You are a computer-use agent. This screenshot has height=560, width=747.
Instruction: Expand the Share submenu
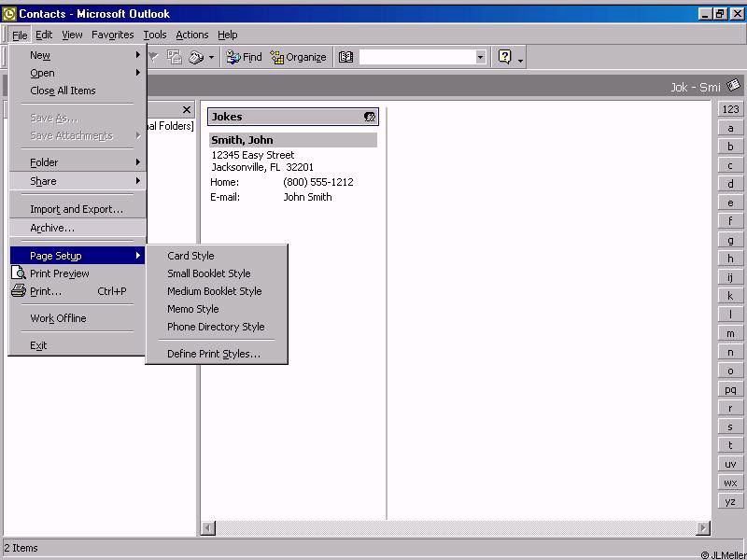pyautogui.click(x=78, y=181)
